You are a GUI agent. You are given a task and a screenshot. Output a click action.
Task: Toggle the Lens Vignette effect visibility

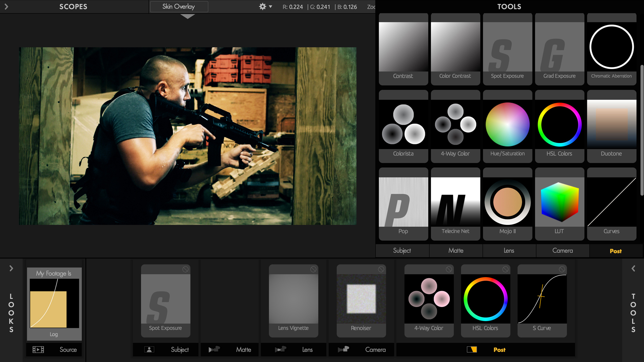pos(314,269)
